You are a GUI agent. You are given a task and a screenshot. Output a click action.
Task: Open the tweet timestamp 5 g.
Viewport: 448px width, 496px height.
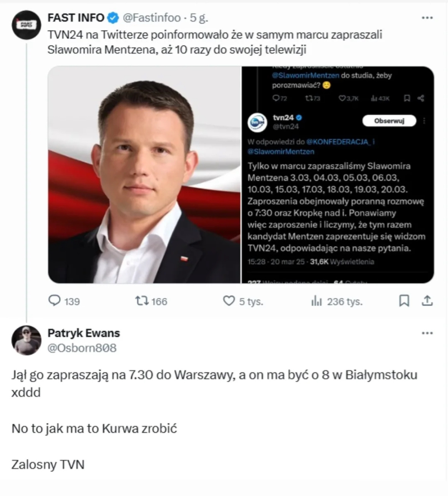coord(199,17)
